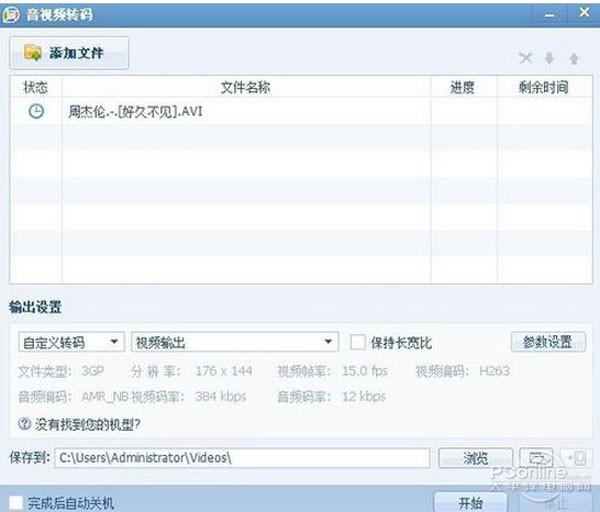Click the 添加文件 add file button
Screen dimensions: 600x512
69,53
